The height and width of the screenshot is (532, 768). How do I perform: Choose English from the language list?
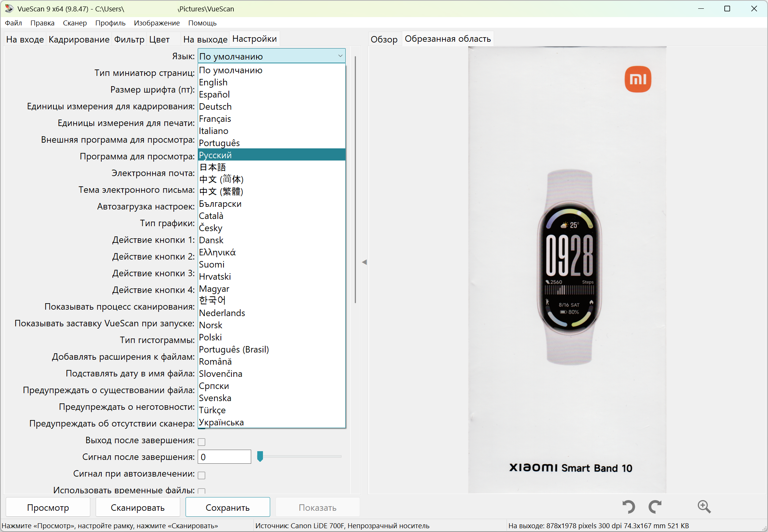272,82
